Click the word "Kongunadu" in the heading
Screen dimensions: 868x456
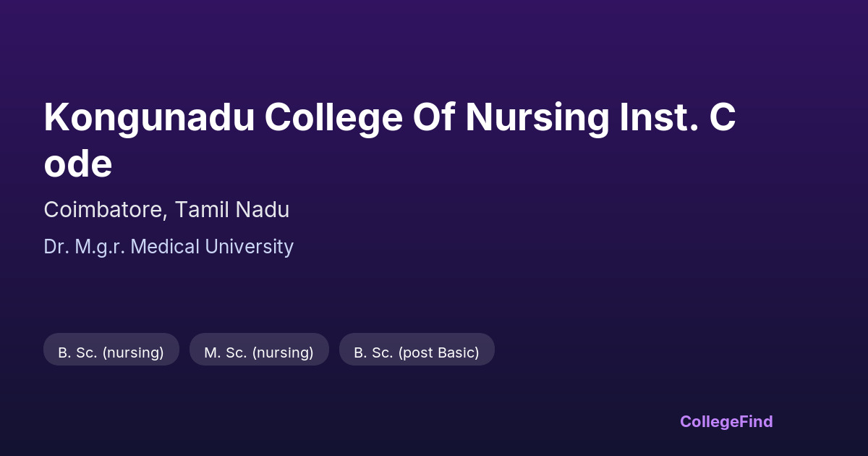tap(149, 118)
